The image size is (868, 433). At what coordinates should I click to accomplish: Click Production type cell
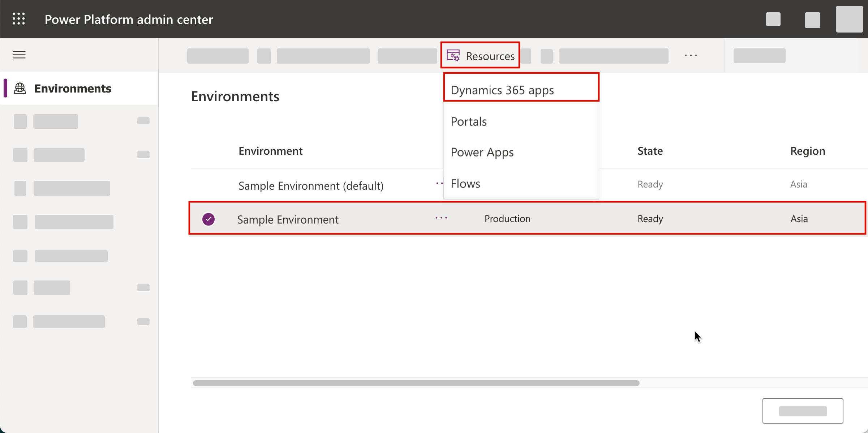(507, 219)
